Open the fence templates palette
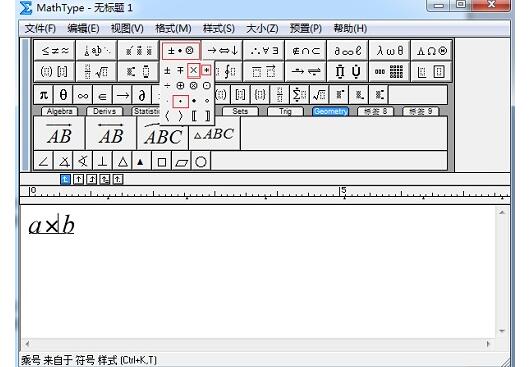 pos(55,72)
